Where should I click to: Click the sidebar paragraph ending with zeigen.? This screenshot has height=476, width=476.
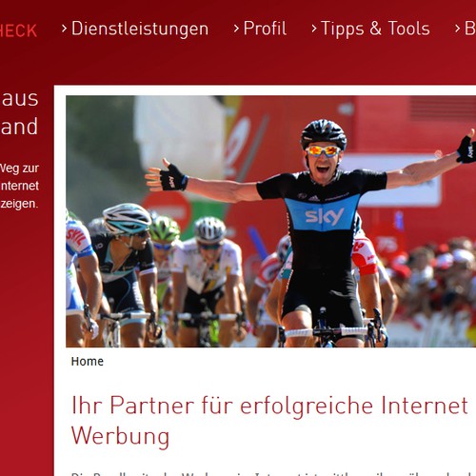pos(19,186)
